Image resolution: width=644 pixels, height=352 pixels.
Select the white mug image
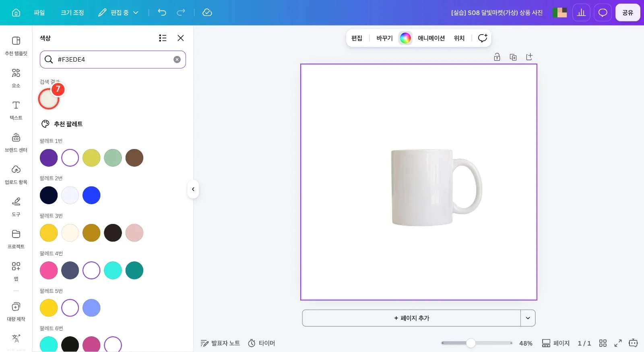(x=437, y=187)
